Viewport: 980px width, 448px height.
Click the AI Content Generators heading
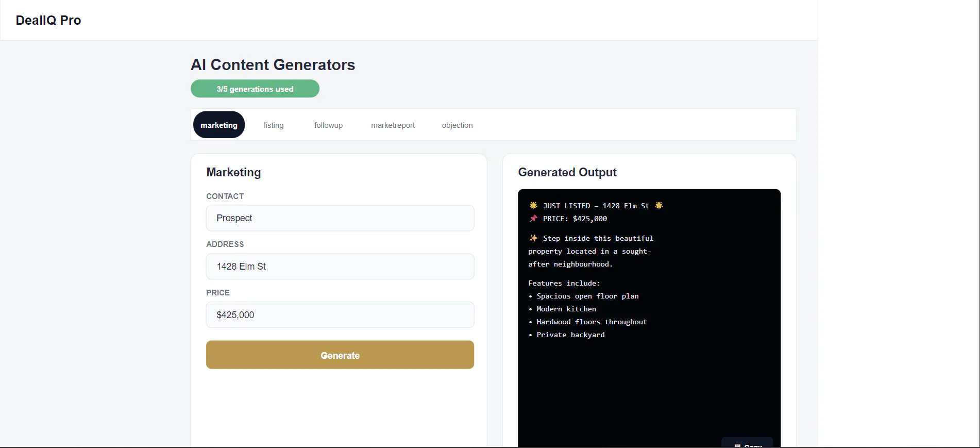coord(273,65)
